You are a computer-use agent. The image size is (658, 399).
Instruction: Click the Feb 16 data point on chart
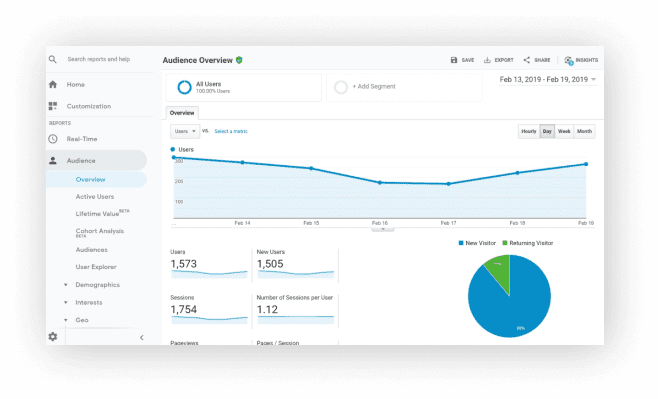point(380,183)
